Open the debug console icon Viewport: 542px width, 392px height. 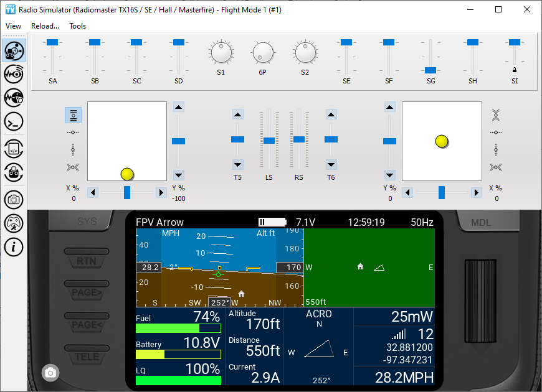point(14,122)
